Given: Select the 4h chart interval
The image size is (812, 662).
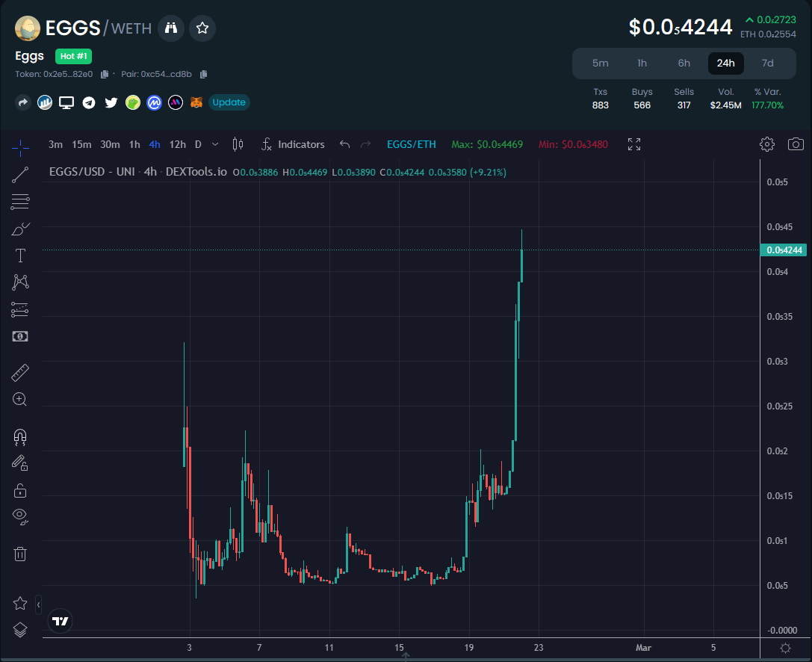Looking at the screenshot, I should coord(155,144).
